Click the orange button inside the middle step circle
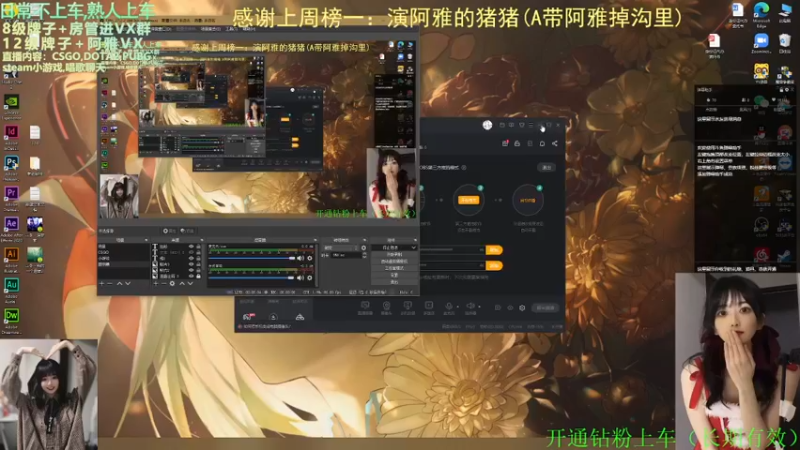Screen dimensions: 800x450 click(x=468, y=200)
